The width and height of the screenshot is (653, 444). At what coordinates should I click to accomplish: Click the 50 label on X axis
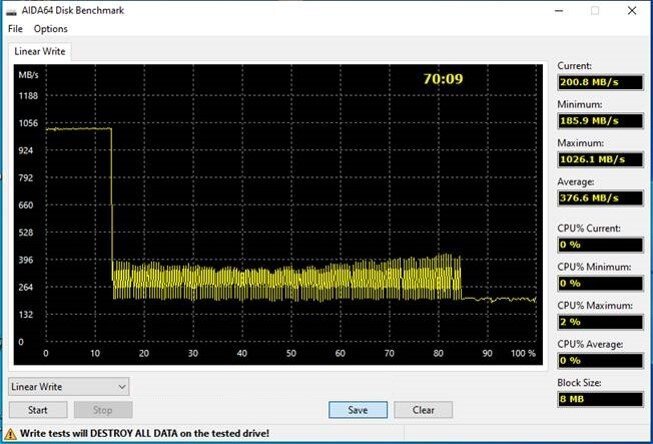[x=291, y=354]
